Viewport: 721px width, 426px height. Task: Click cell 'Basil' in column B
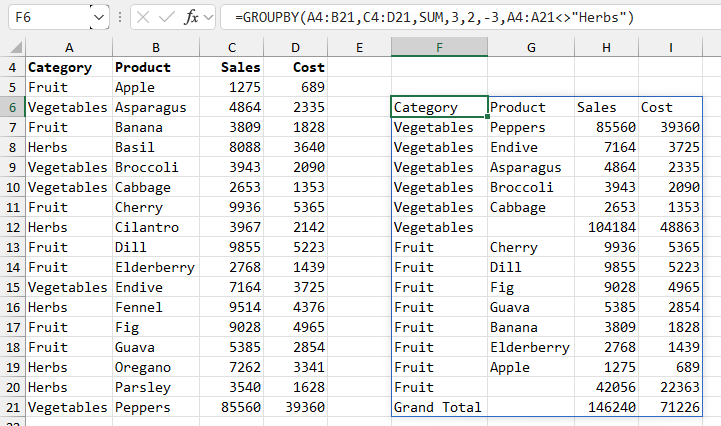coord(156,148)
